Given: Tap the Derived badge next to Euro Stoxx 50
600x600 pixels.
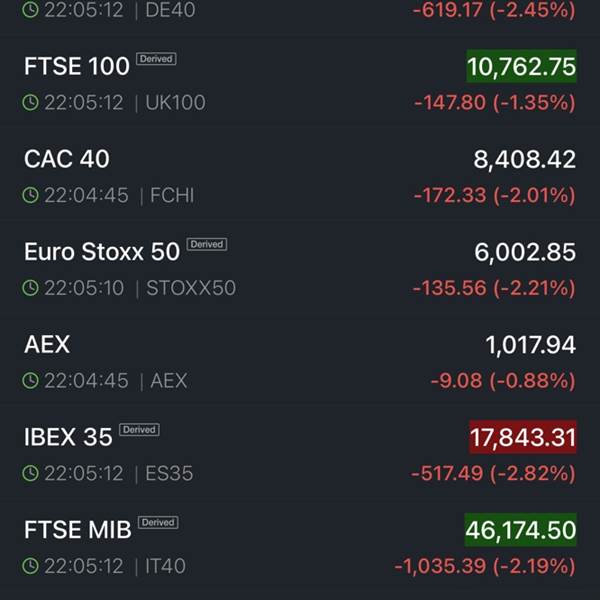Looking at the screenshot, I should coord(207,244).
